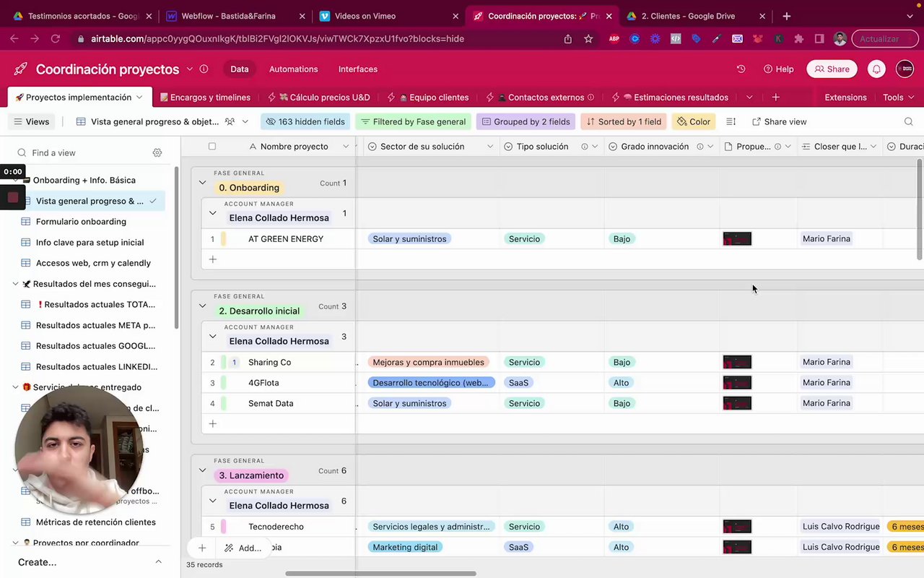Open Formulario onboarding view

(x=81, y=222)
